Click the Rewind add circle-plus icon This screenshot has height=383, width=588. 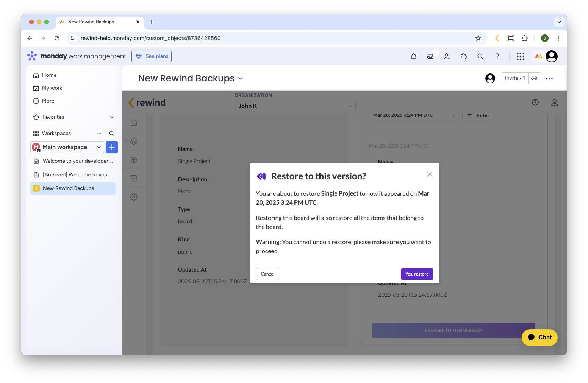[134, 160]
